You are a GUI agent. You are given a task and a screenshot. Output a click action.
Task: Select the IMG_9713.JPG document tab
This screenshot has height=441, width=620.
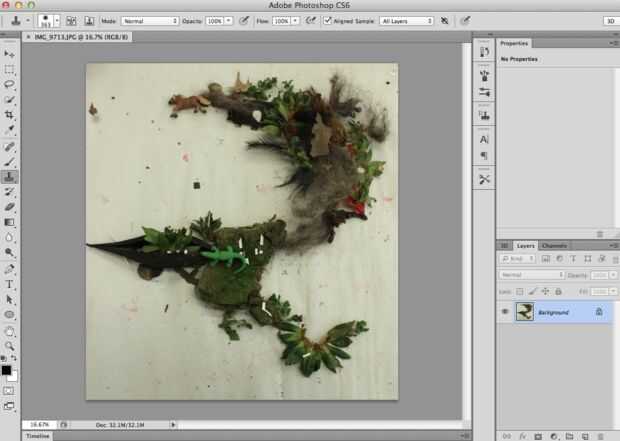point(81,37)
